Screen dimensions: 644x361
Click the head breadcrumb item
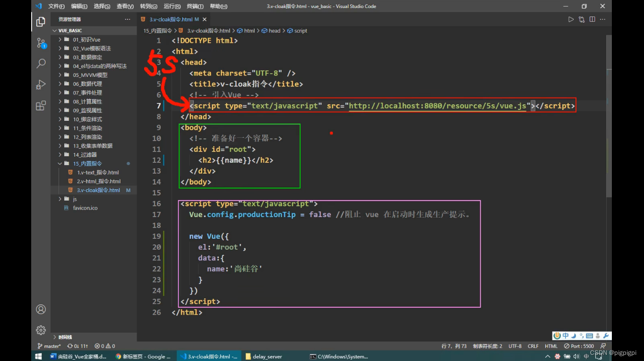(271, 31)
